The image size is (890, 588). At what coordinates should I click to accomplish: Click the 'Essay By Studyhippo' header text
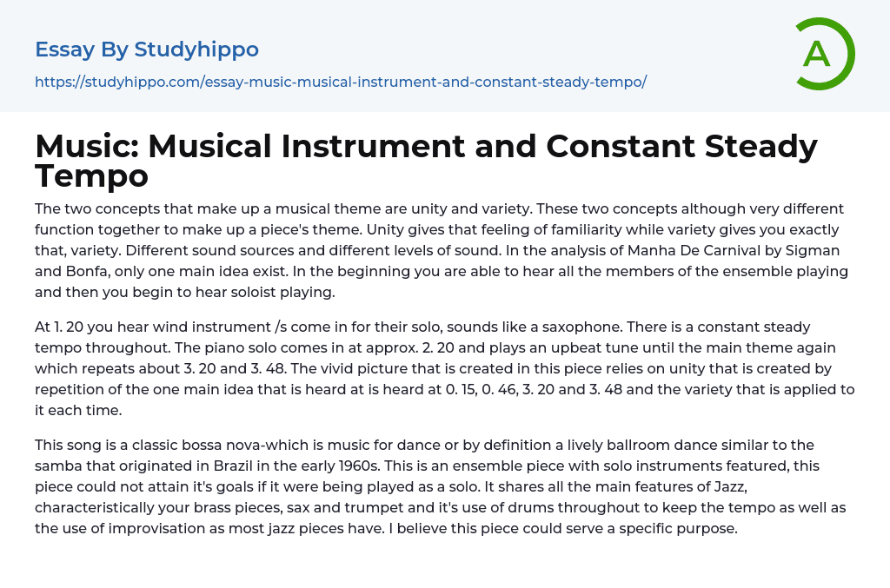click(x=147, y=50)
